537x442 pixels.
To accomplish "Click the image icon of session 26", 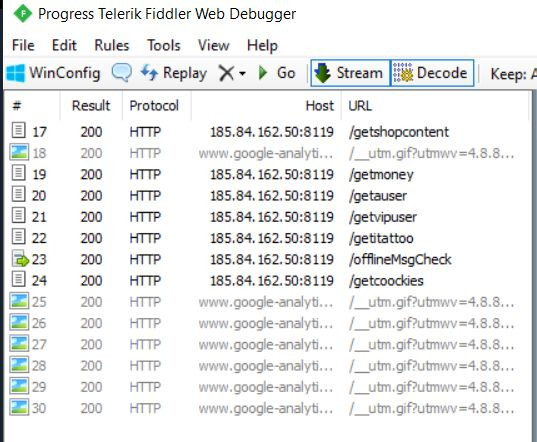I will tap(19, 322).
